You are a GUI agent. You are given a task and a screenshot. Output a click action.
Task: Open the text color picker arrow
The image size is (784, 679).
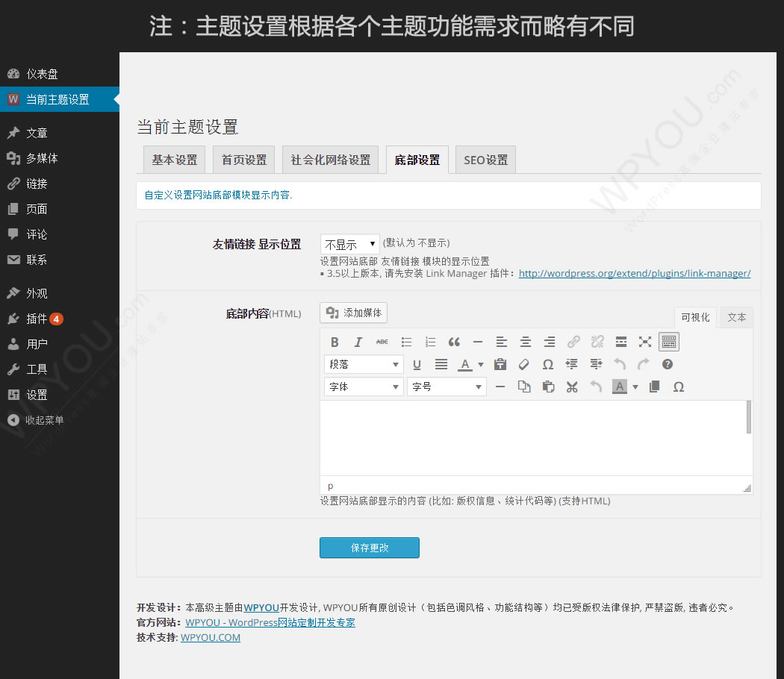coord(481,365)
